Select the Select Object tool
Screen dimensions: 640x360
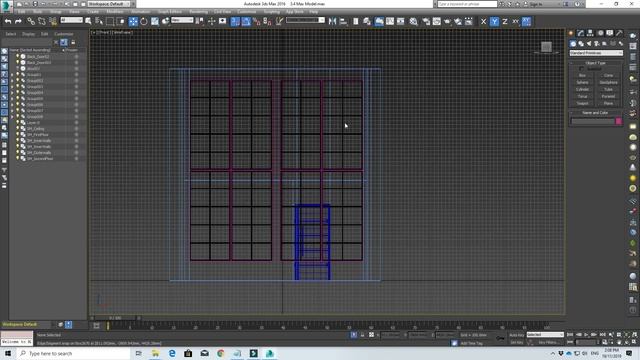[88, 21]
